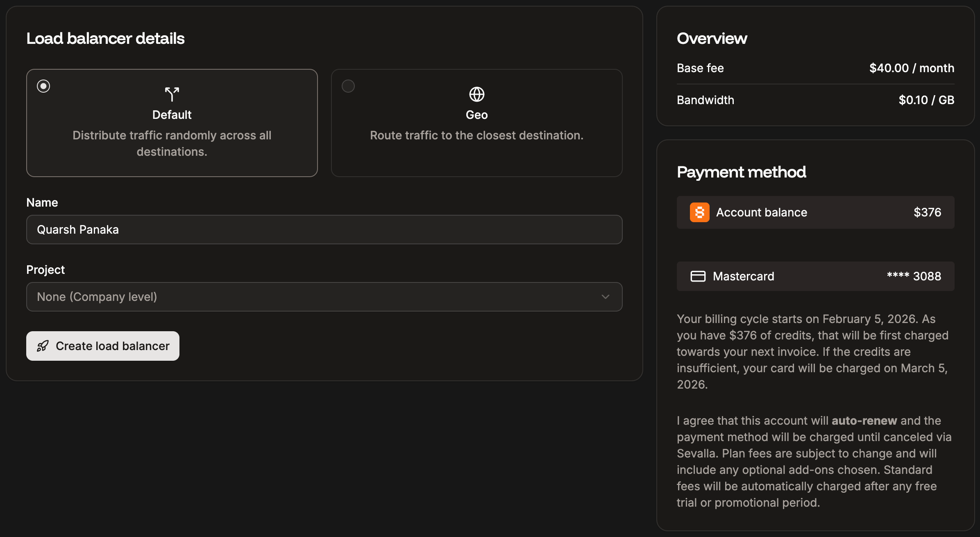The height and width of the screenshot is (537, 980).
Task: Choose Mastercard ending 3088 as payment method
Action: (x=815, y=276)
